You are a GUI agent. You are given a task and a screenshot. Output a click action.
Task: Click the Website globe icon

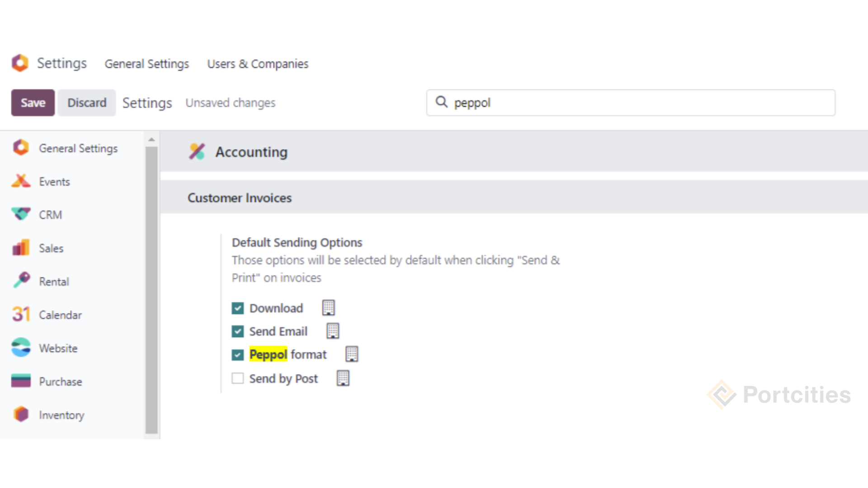[21, 347]
